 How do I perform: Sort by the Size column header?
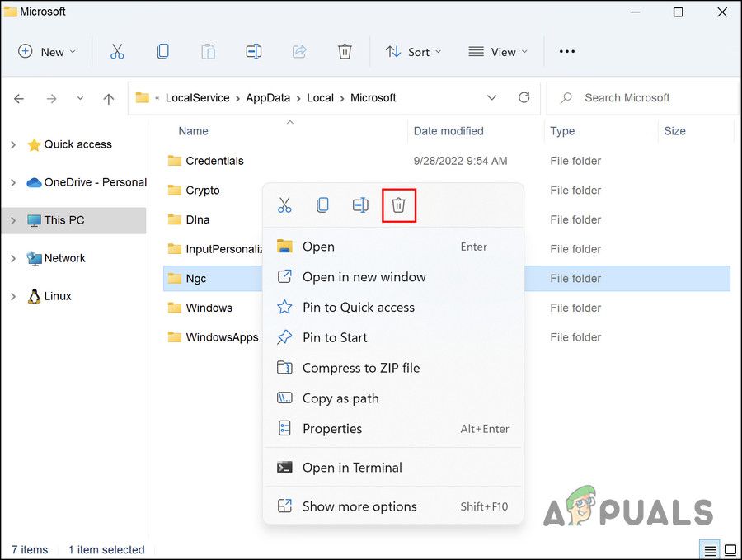coord(674,131)
